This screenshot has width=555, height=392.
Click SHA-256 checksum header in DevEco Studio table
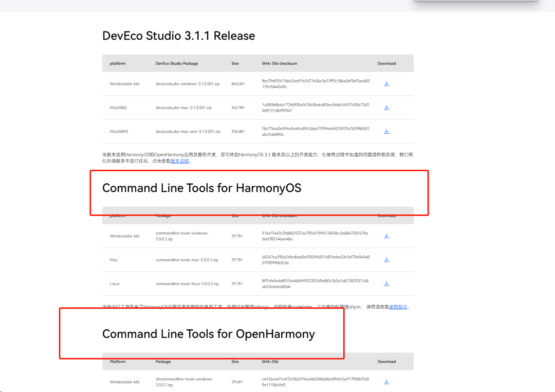279,63
